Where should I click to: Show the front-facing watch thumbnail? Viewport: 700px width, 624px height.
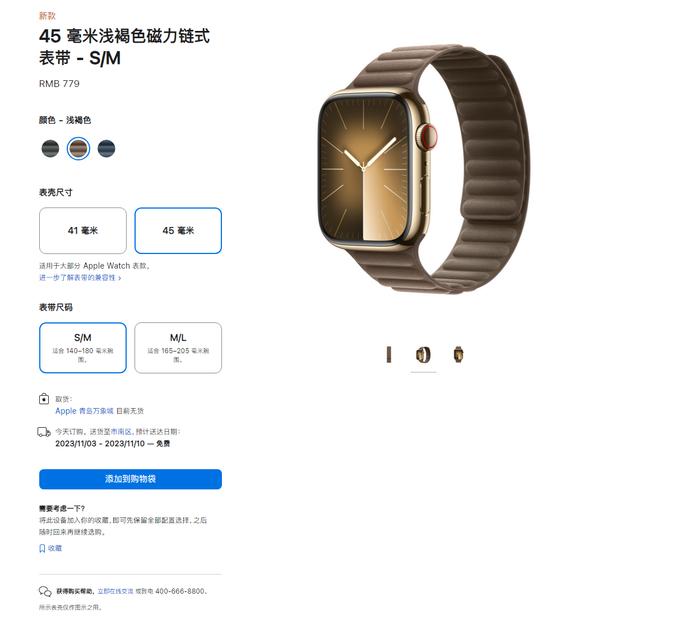click(458, 355)
